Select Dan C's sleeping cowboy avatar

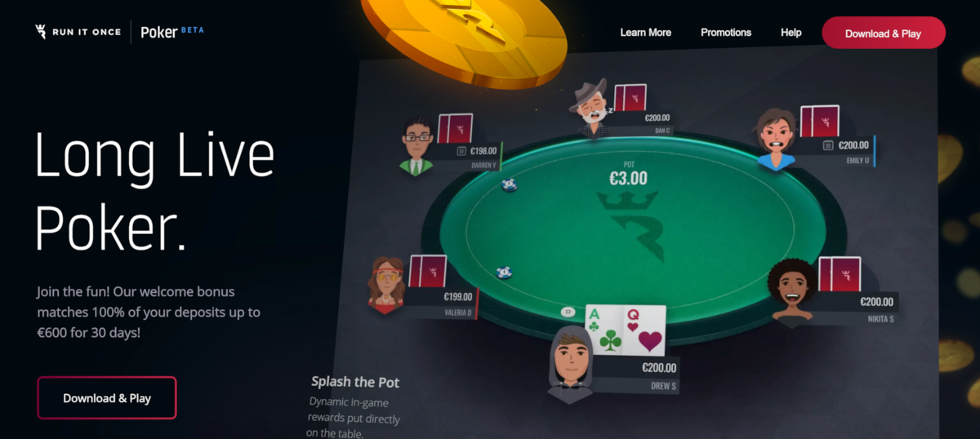click(590, 108)
